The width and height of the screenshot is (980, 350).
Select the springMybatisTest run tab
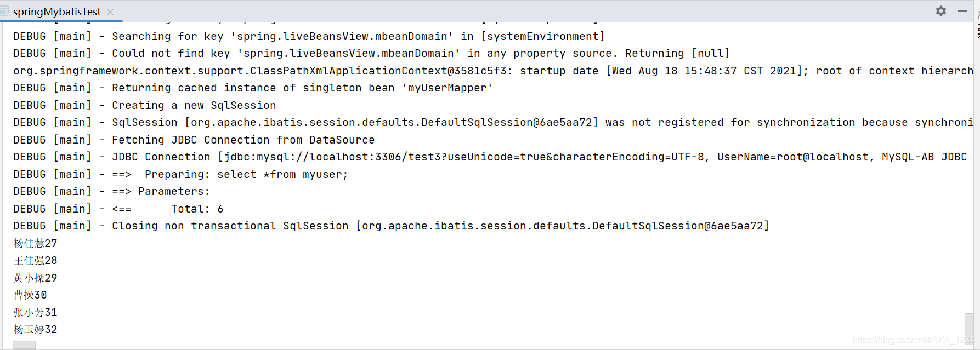pyautogui.click(x=57, y=12)
